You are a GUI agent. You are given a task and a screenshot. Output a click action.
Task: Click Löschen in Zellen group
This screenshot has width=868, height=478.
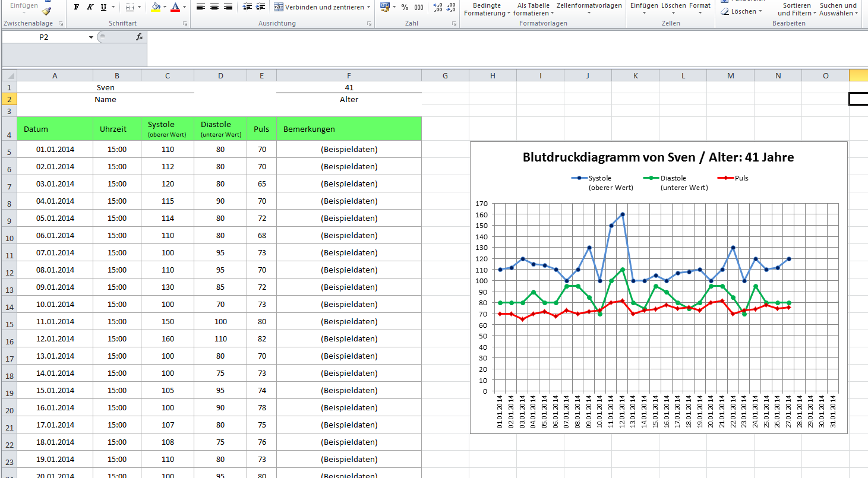[673, 8]
